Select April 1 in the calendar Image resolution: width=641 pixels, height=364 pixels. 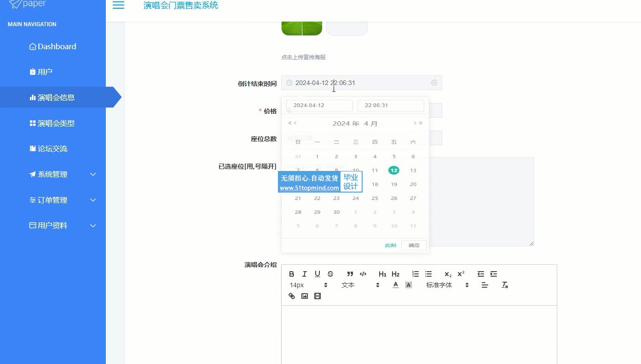pos(317,156)
